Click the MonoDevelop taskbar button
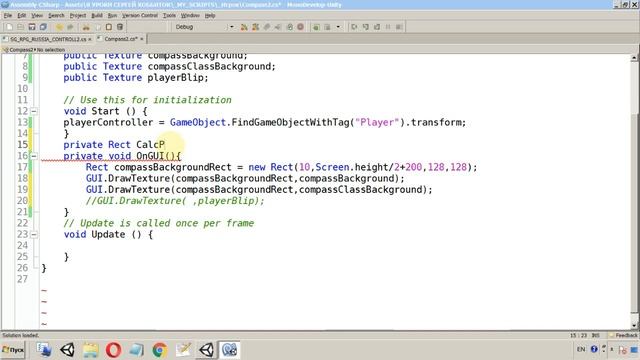Viewport: 640px width, 360px height. tap(230, 350)
